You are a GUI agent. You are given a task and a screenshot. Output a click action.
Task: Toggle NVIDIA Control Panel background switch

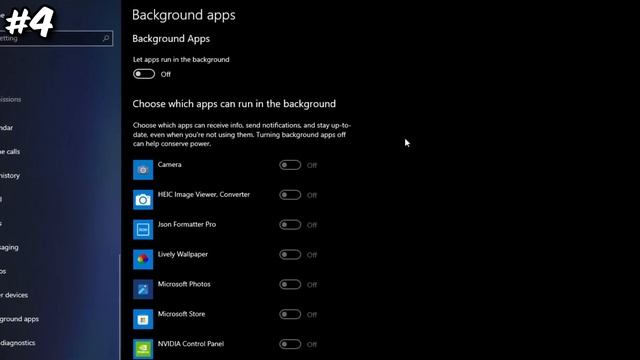click(290, 344)
